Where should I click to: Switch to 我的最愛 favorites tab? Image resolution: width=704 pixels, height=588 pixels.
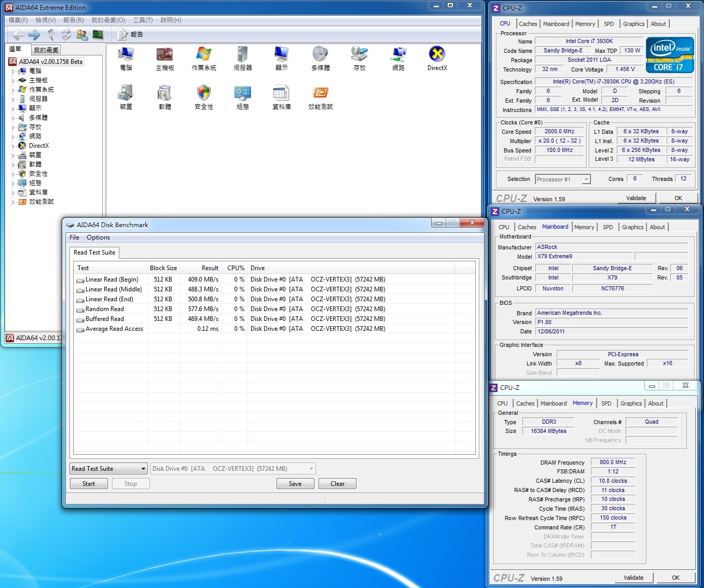point(46,50)
